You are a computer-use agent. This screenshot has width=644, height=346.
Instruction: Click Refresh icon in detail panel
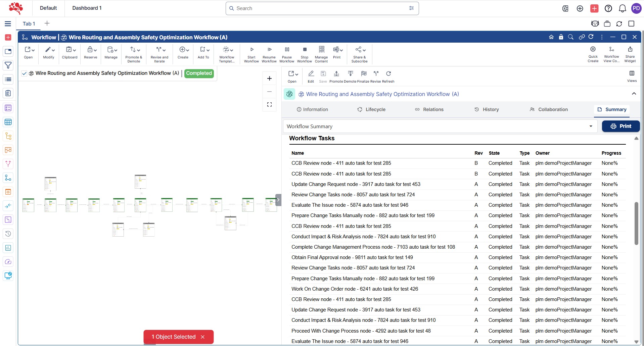[x=388, y=74]
